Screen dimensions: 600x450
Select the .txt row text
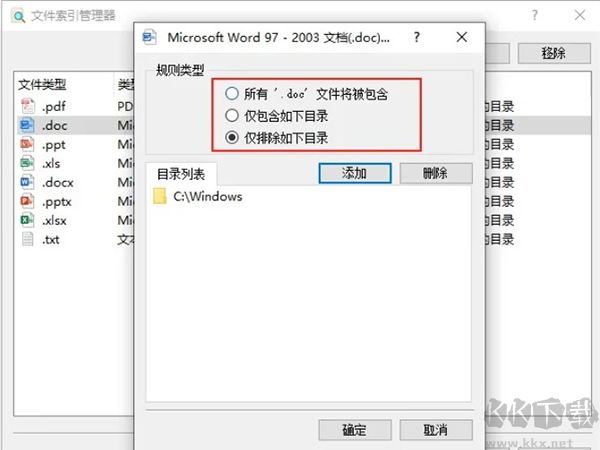click(51, 240)
